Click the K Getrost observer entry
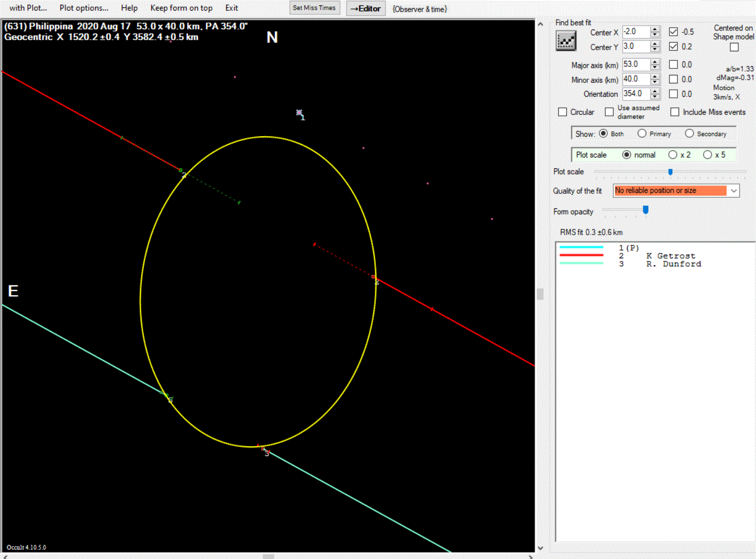756x559 pixels. point(670,256)
